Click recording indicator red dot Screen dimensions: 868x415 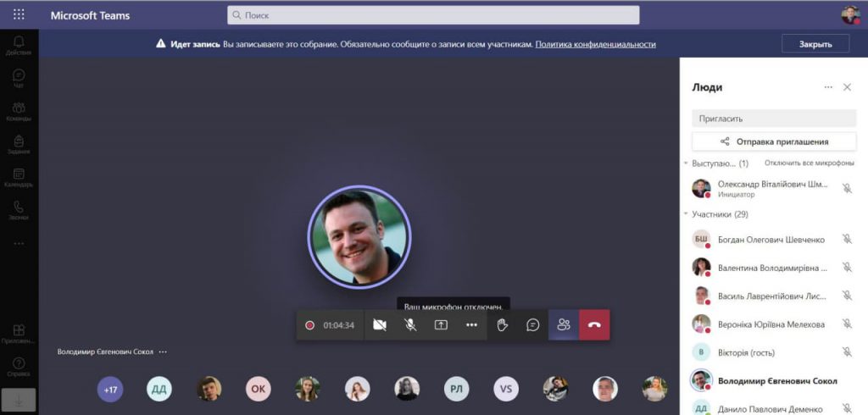click(x=309, y=325)
